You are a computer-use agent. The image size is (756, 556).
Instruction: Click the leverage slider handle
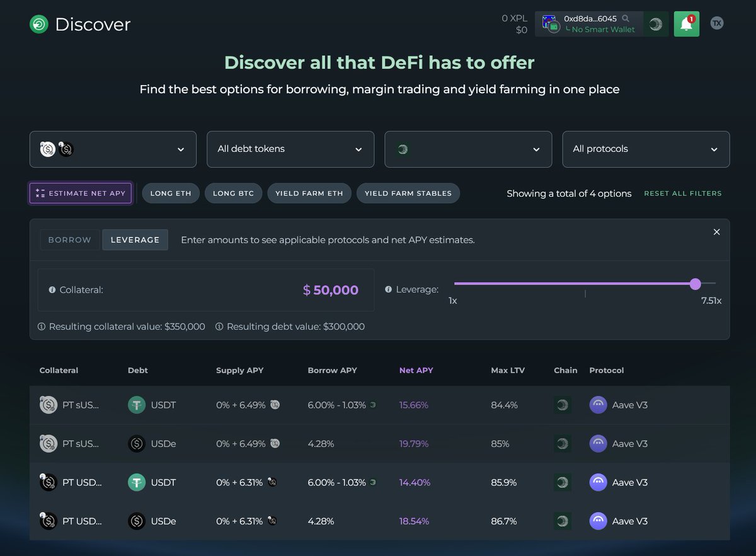(695, 284)
